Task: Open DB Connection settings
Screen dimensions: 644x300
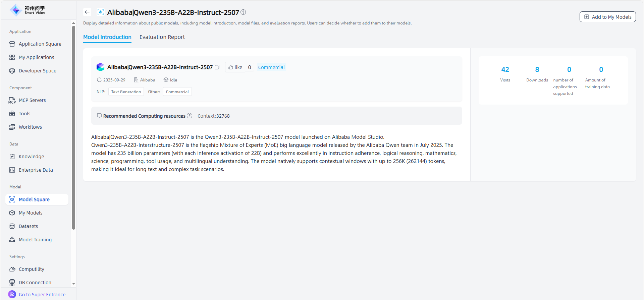Action: [35, 283]
